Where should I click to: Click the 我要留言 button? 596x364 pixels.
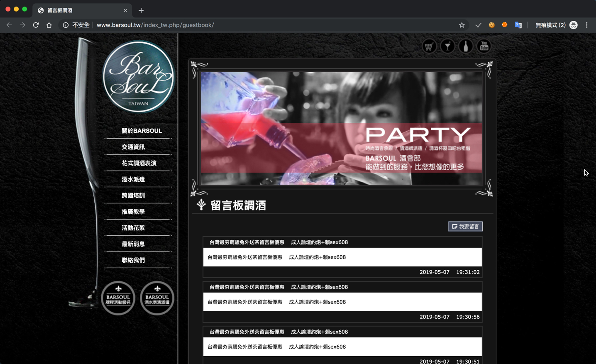click(465, 226)
